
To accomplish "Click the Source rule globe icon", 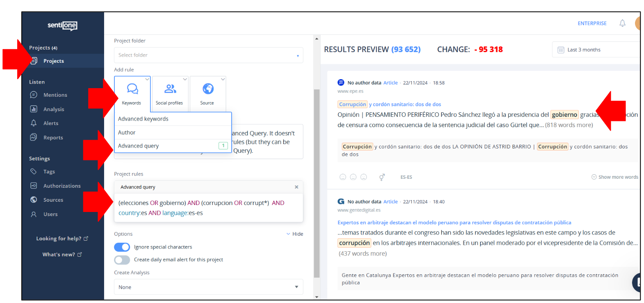I will pos(208,89).
